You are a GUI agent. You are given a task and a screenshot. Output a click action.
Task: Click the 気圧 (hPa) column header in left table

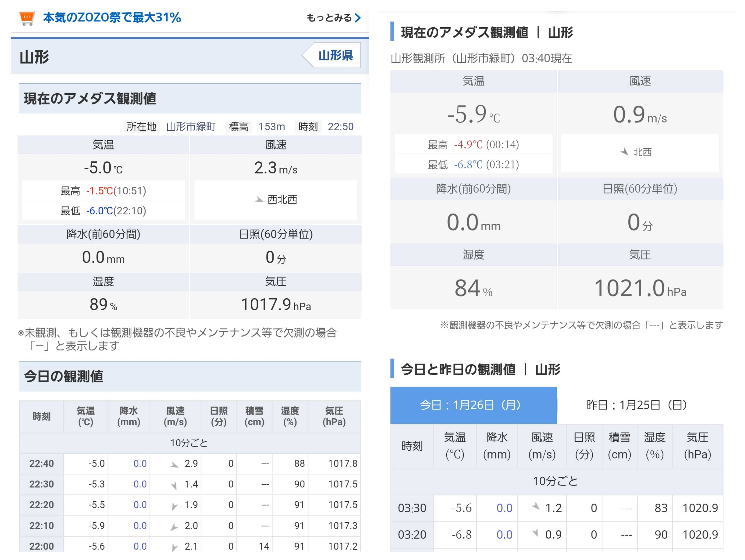[x=334, y=416]
